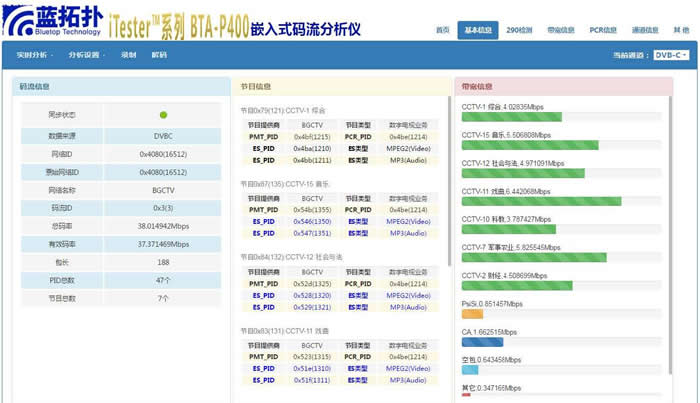Open the PCR信息 tab
Viewport: 700px width, 403px height.
click(603, 30)
